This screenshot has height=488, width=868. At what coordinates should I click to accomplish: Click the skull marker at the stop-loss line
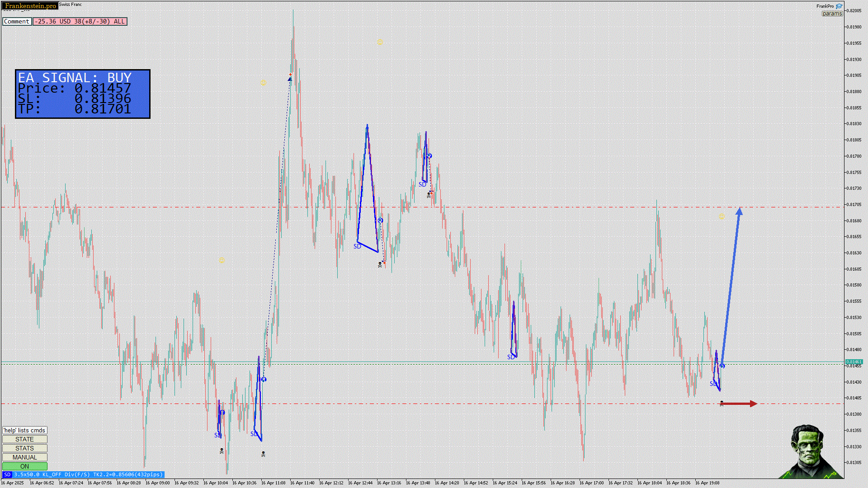(x=722, y=403)
